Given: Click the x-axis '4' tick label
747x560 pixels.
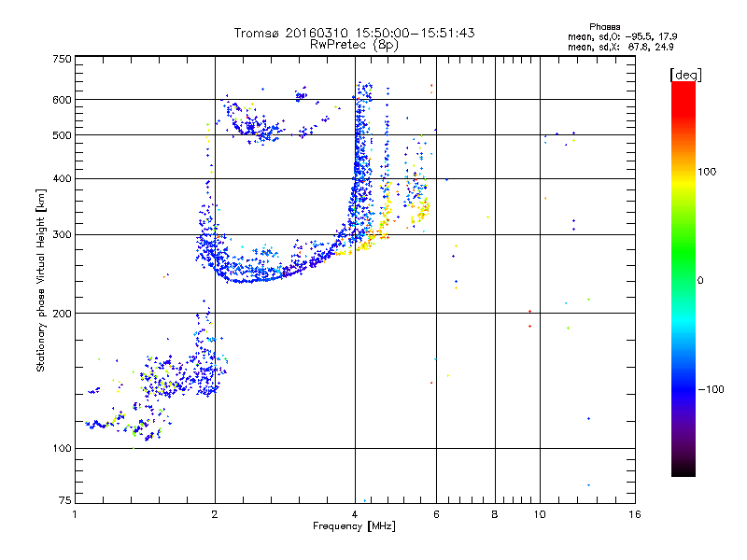Looking at the screenshot, I should click(x=355, y=514).
